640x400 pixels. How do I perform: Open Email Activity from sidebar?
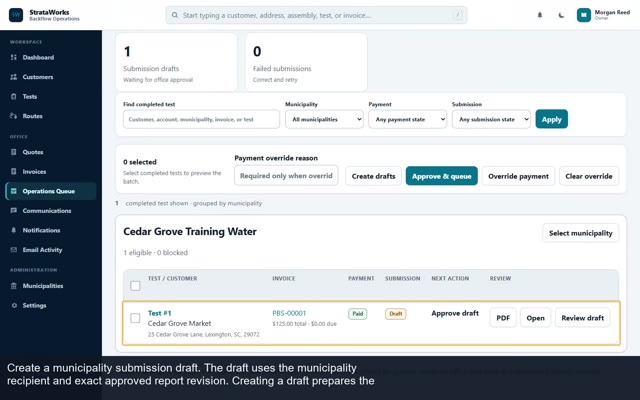(51, 250)
